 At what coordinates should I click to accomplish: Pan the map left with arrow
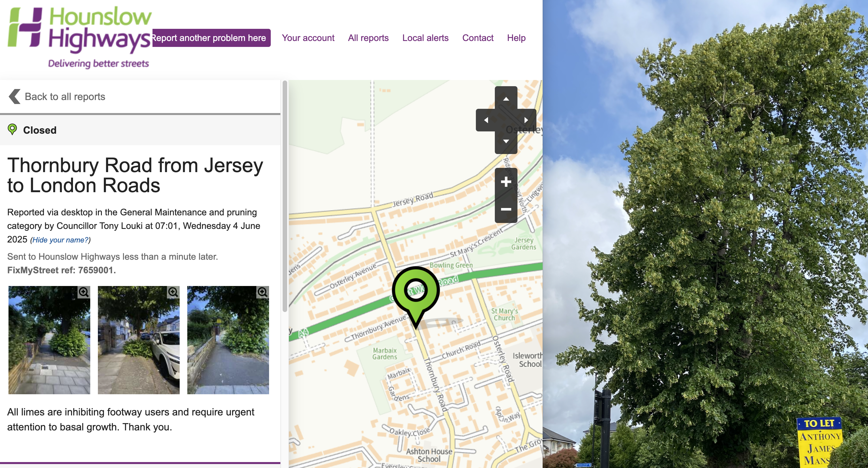click(486, 120)
